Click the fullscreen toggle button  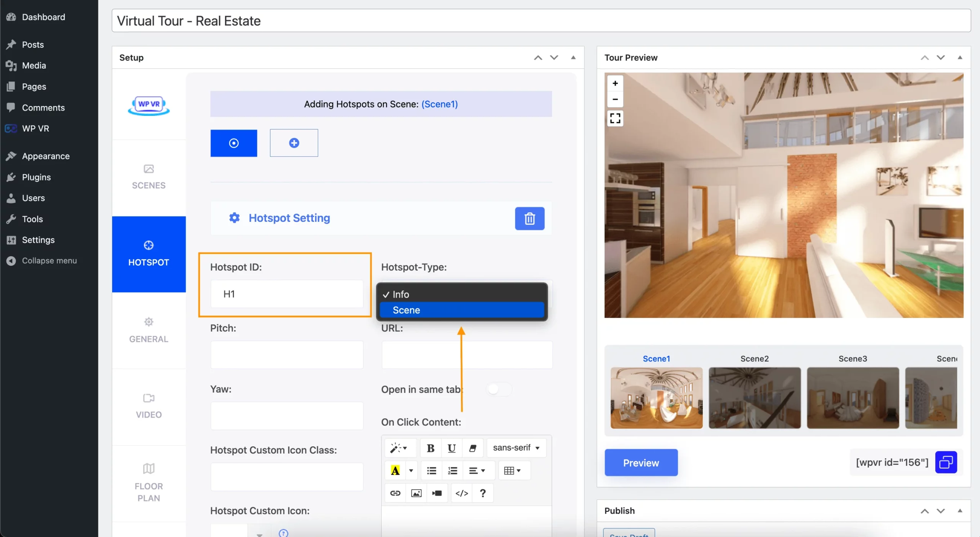[614, 118]
